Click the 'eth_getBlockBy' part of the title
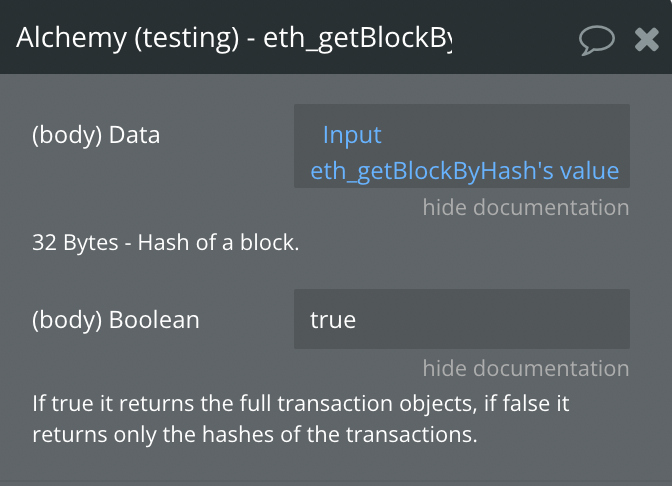The height and width of the screenshot is (486, 672). (x=358, y=38)
